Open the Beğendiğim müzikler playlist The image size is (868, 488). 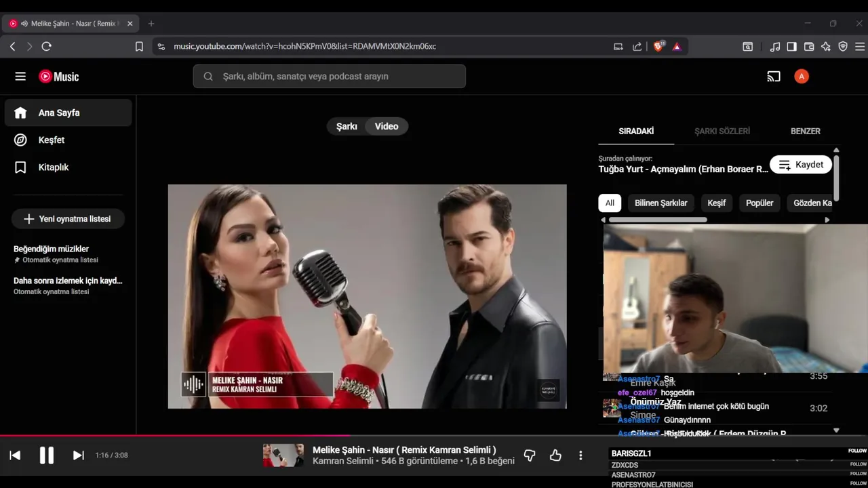click(68, 253)
